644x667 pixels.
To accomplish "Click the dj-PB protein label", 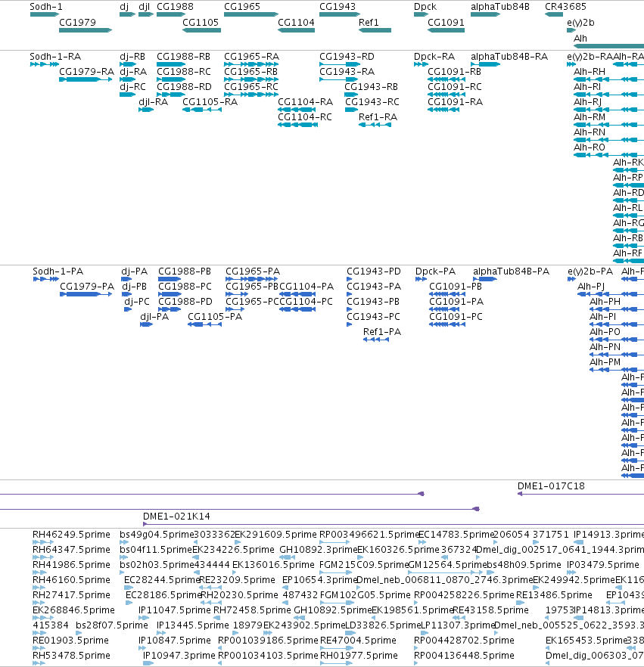I will click(135, 287).
